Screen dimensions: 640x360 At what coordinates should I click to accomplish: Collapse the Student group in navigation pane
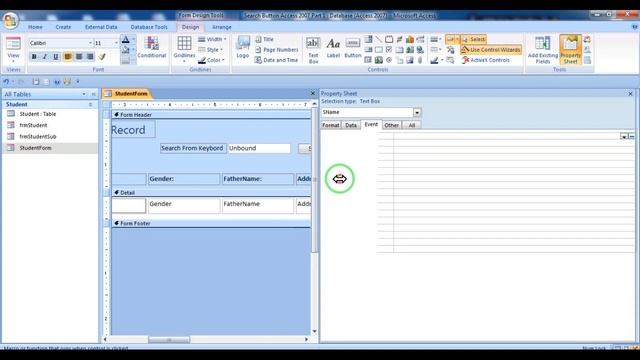tap(90, 104)
